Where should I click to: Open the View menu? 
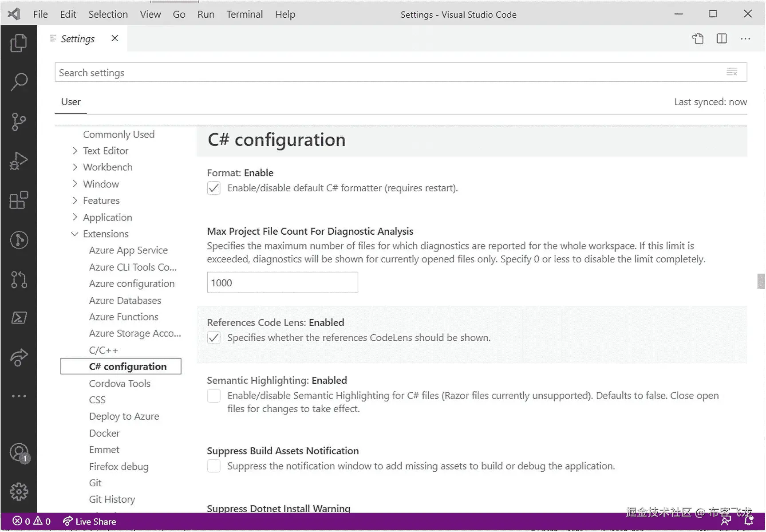(x=150, y=14)
